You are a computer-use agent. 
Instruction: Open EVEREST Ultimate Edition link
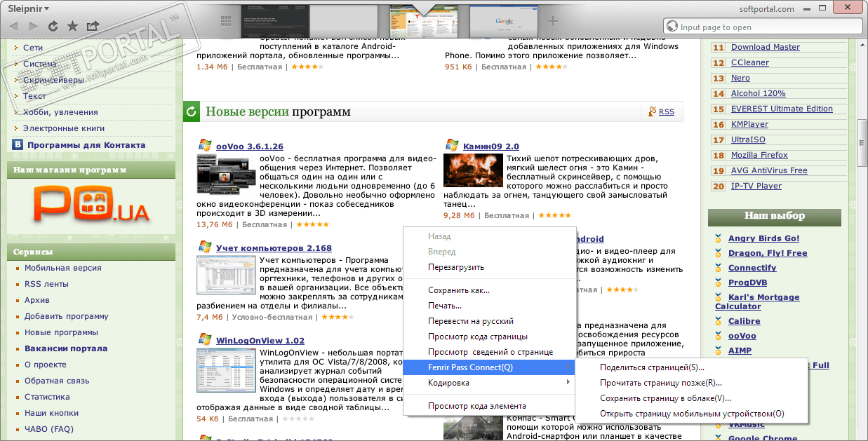(782, 109)
